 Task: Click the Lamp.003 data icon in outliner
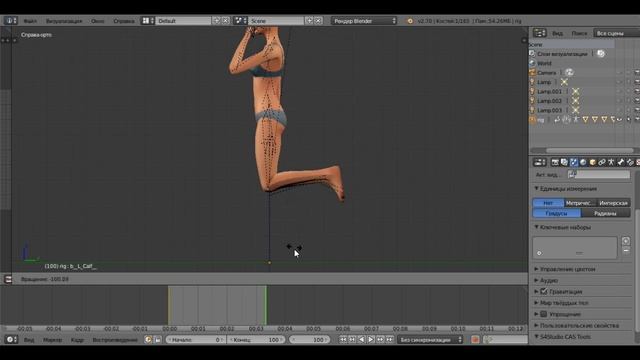coord(576,110)
